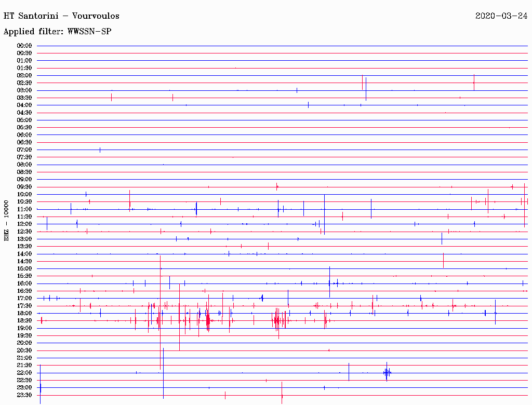The image size is (532, 405).
Task: Select the 15:30 time label
Action: [24, 276]
